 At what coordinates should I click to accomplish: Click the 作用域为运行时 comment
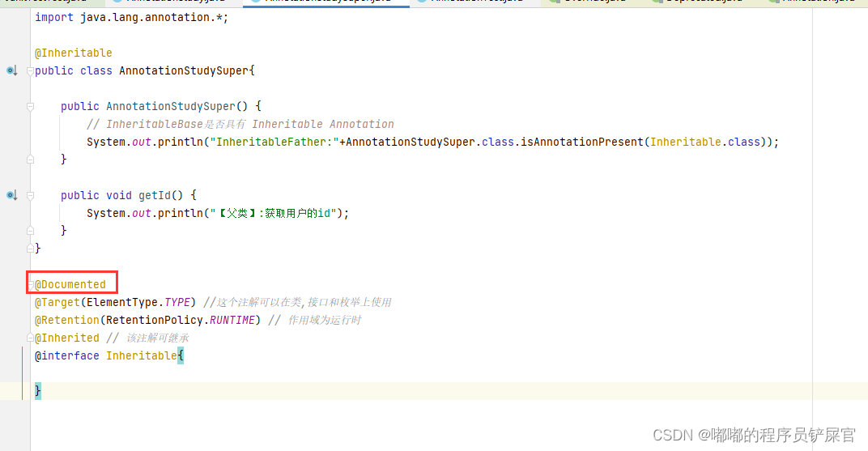point(314,320)
